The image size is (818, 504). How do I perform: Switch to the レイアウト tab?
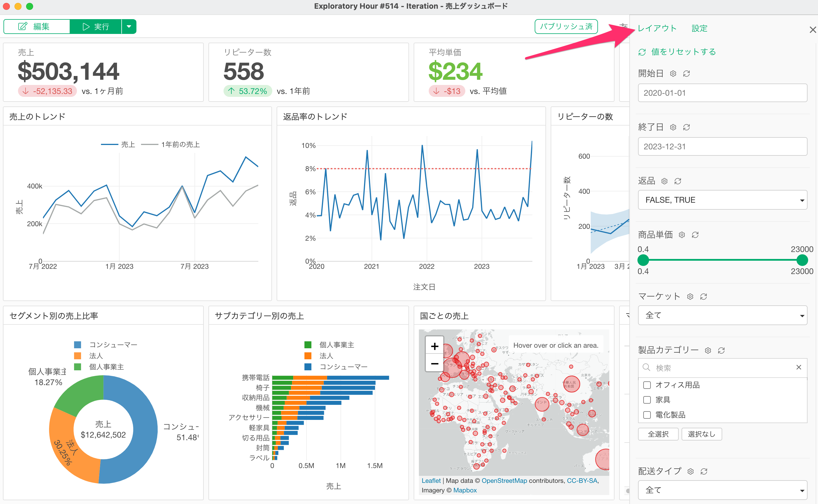tap(657, 28)
